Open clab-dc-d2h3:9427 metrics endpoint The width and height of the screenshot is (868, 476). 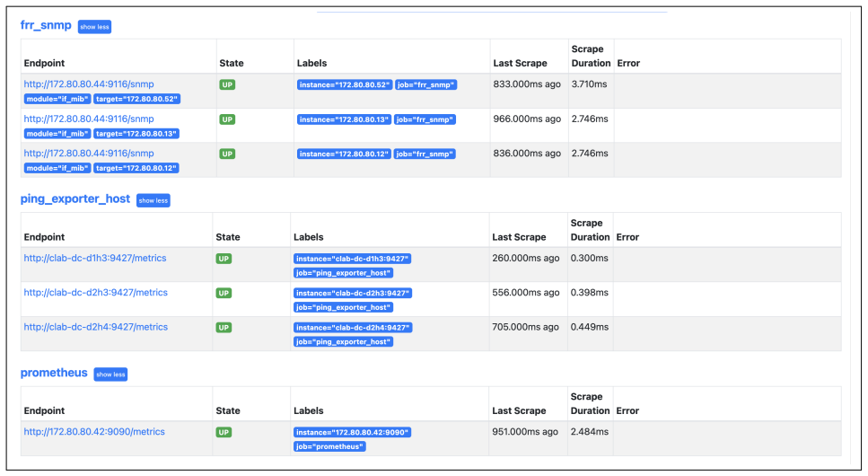(95, 293)
